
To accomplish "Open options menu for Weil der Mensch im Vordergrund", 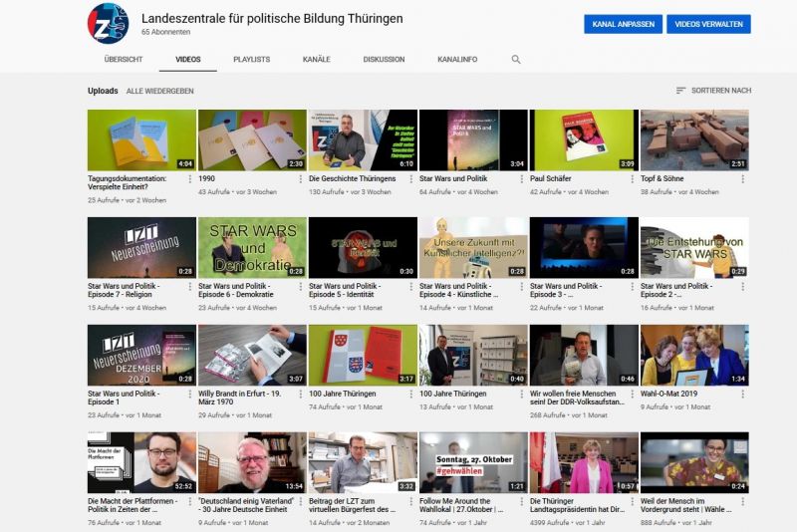I will coord(742,501).
